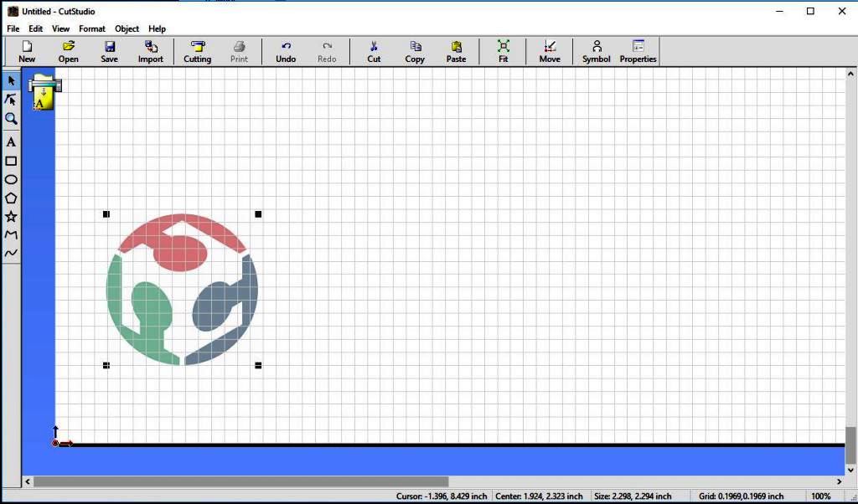This screenshot has width=858, height=504.
Task: Open a file with the Open button
Action: [68, 52]
